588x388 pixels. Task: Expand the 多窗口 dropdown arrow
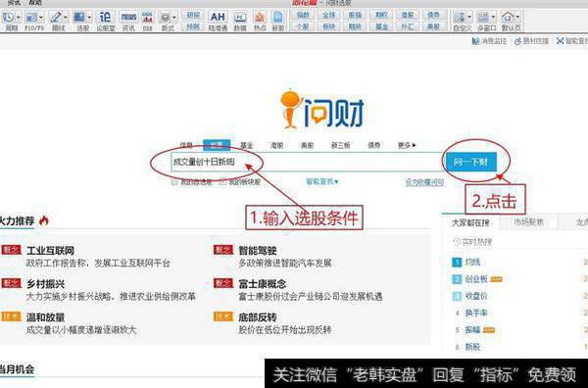click(x=494, y=18)
